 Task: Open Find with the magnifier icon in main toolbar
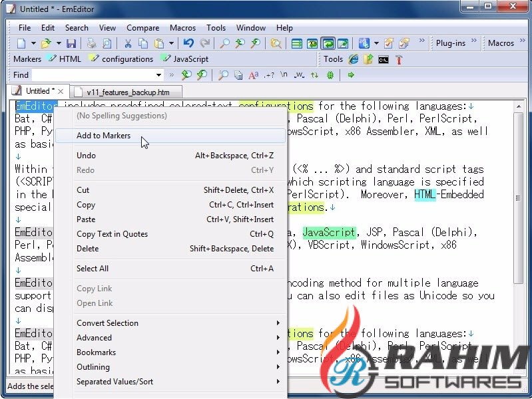[224, 43]
